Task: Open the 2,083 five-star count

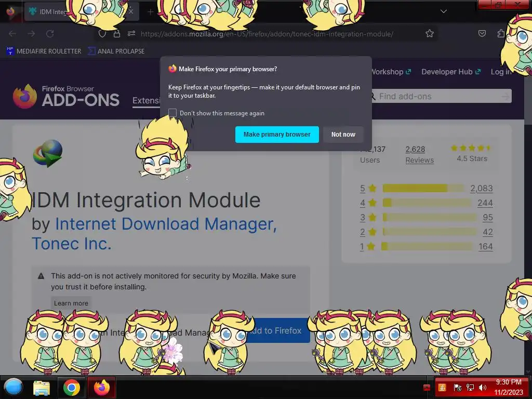Action: (x=482, y=188)
